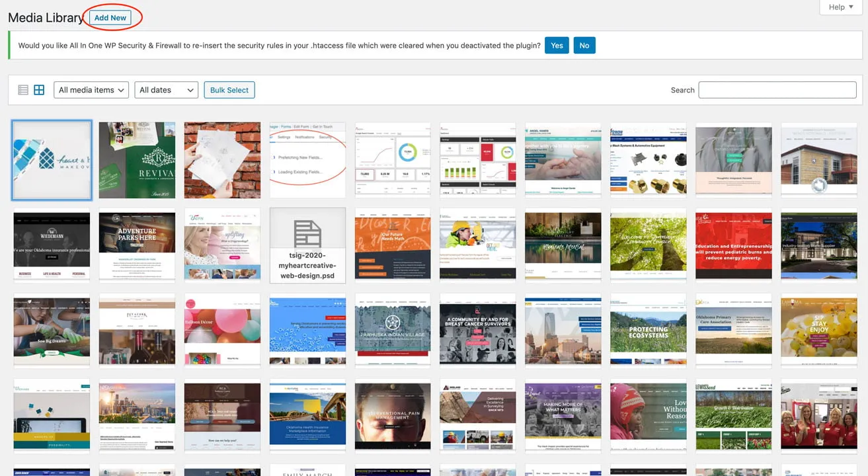Open the women in red shirts thumbnail

point(819,416)
